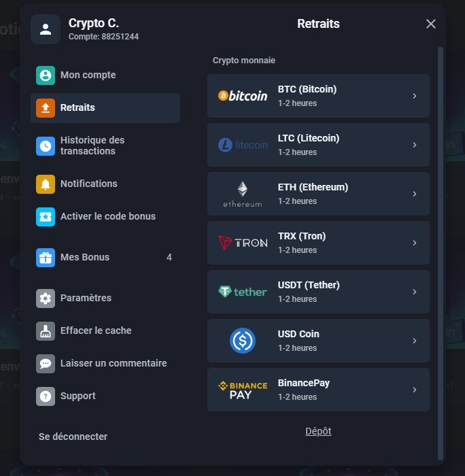Click the orange Retraits upload icon
The width and height of the screenshot is (465, 476).
[46, 108]
